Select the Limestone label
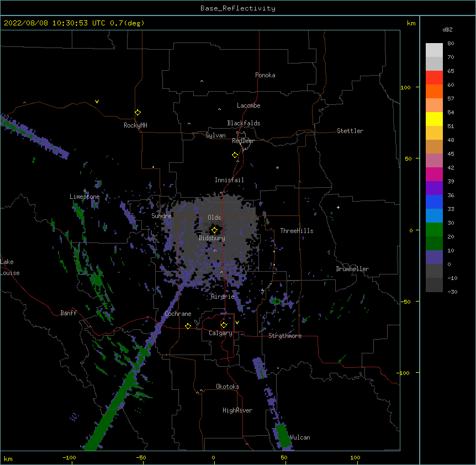476x465 pixels. (x=84, y=197)
